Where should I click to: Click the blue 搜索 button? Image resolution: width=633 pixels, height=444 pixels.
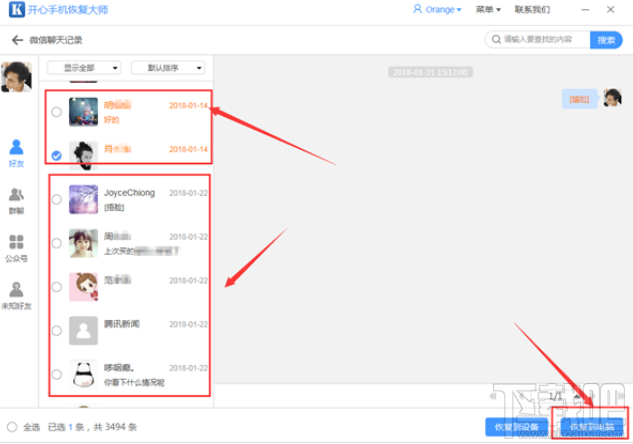(606, 40)
